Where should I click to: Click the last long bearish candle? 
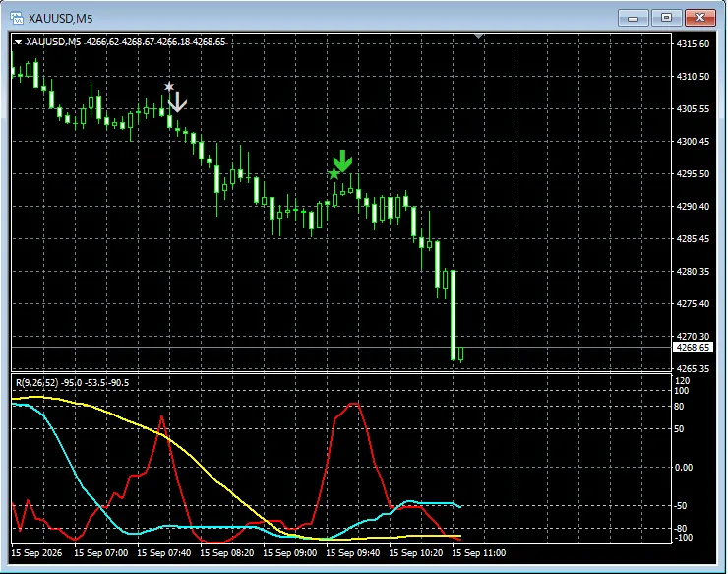point(454,315)
